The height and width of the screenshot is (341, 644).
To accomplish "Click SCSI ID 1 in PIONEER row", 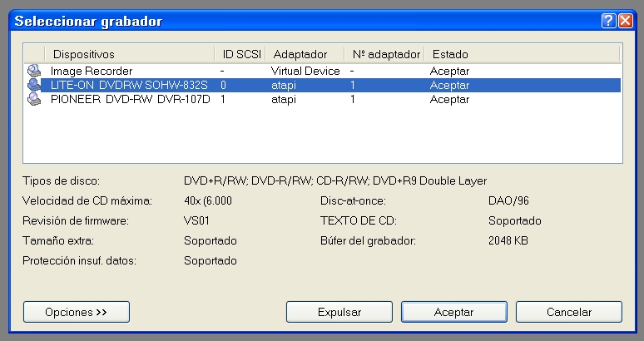I will [x=223, y=99].
